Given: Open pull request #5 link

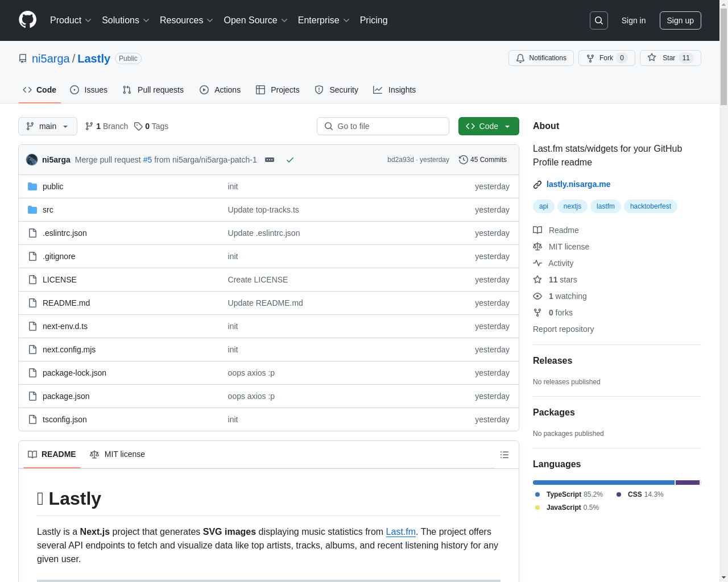Looking at the screenshot, I should click(147, 160).
